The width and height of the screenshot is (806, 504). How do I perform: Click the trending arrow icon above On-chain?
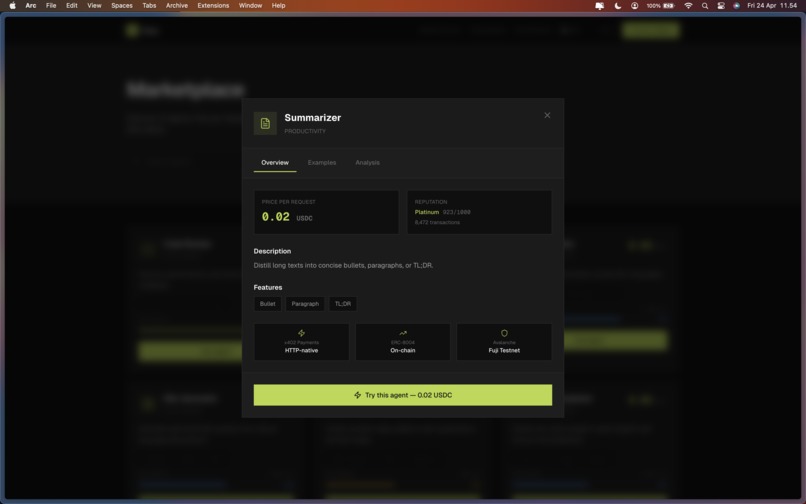click(x=403, y=333)
